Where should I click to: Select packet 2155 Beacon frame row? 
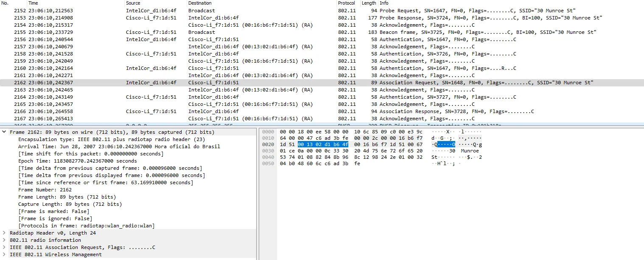coord(297,32)
